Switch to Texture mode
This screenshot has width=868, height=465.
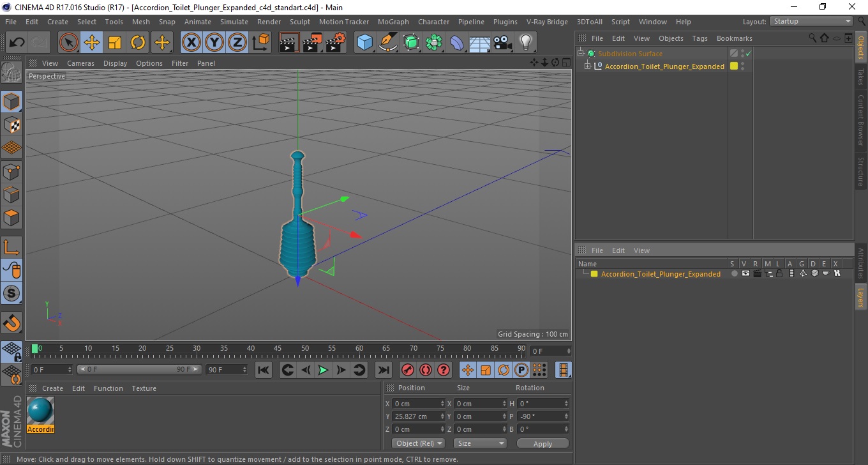tap(12, 125)
